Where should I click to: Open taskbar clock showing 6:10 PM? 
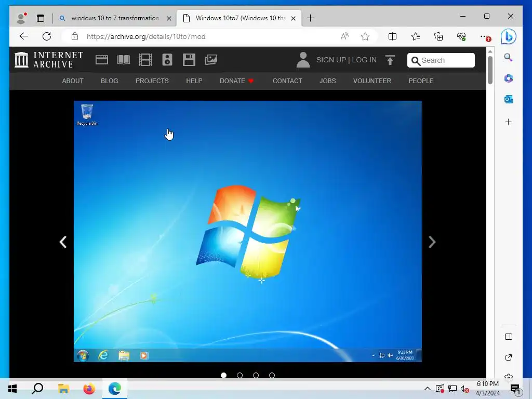[487, 389]
